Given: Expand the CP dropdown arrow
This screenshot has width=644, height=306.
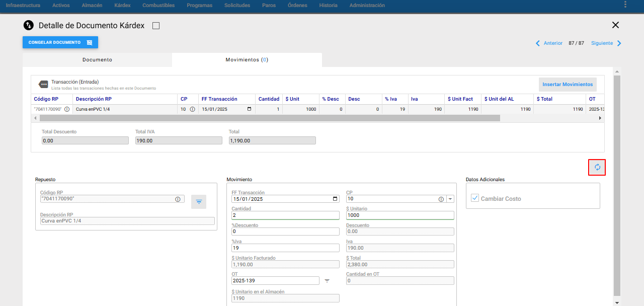Looking at the screenshot, I should 450,199.
